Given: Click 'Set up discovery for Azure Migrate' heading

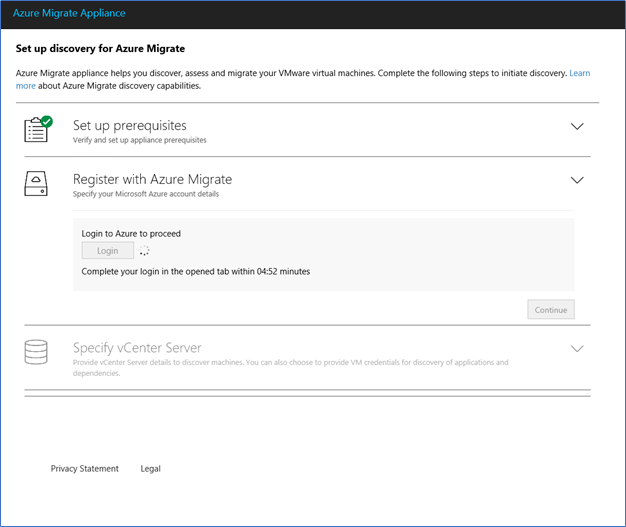Looking at the screenshot, I should tap(100, 49).
